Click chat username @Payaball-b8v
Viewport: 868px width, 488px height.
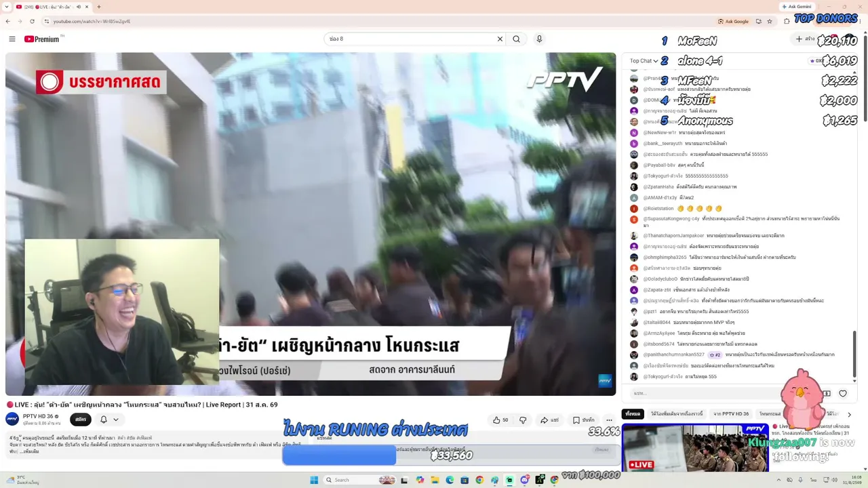(659, 165)
